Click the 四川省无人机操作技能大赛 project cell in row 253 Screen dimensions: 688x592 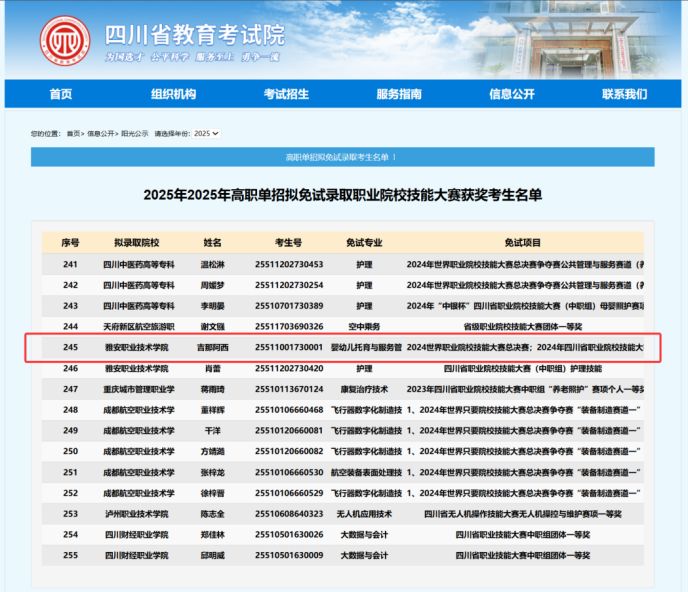(523, 513)
